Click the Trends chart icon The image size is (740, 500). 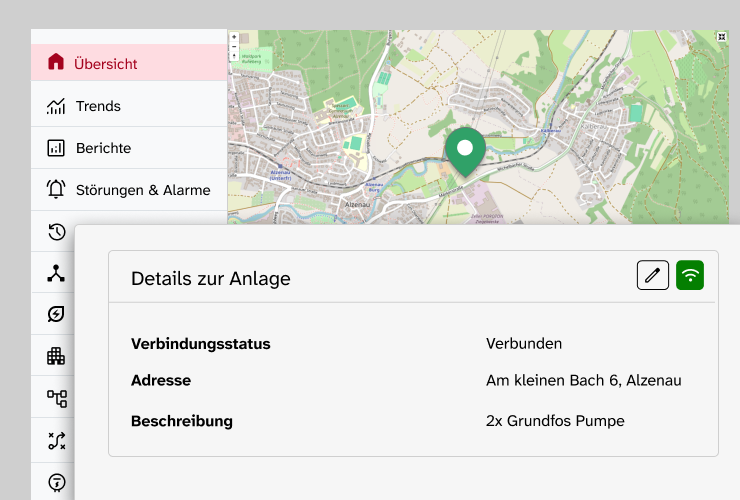56,106
